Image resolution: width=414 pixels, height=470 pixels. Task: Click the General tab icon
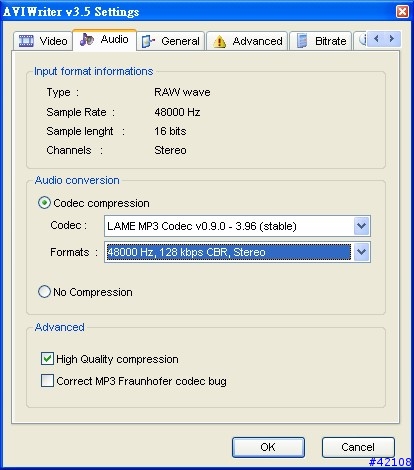tap(148, 41)
